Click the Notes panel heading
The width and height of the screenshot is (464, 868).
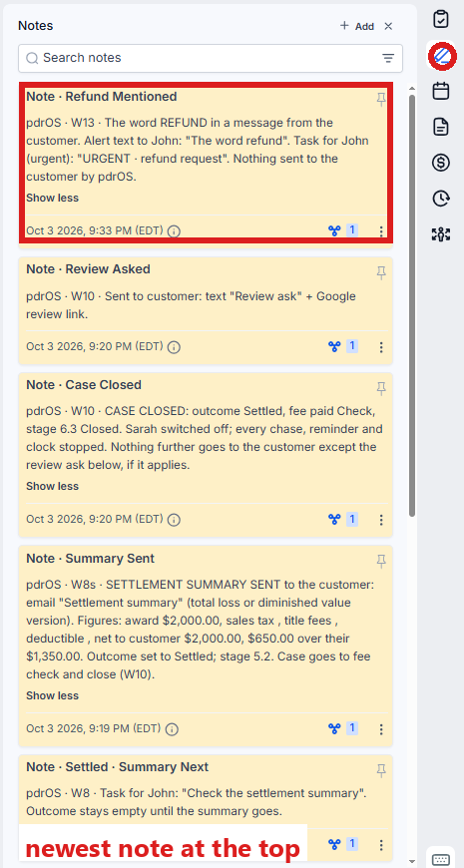pos(36,26)
